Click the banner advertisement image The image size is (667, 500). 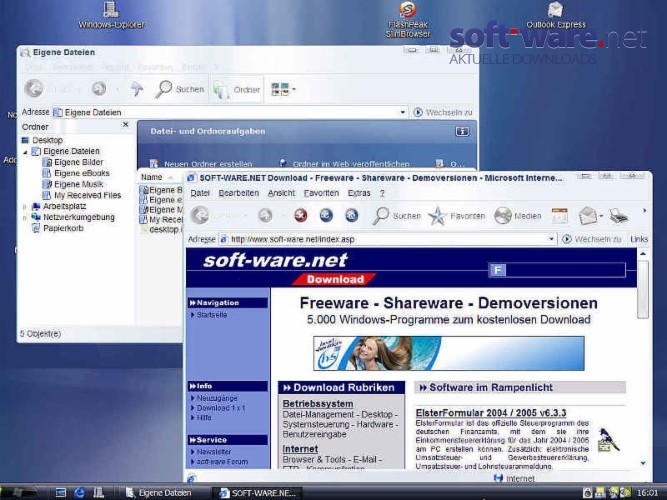449,353
